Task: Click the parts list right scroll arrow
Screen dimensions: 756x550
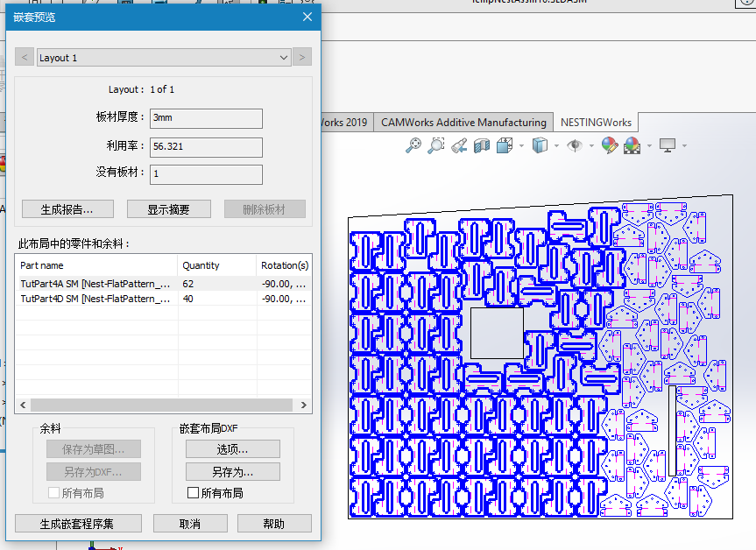Action: point(304,405)
